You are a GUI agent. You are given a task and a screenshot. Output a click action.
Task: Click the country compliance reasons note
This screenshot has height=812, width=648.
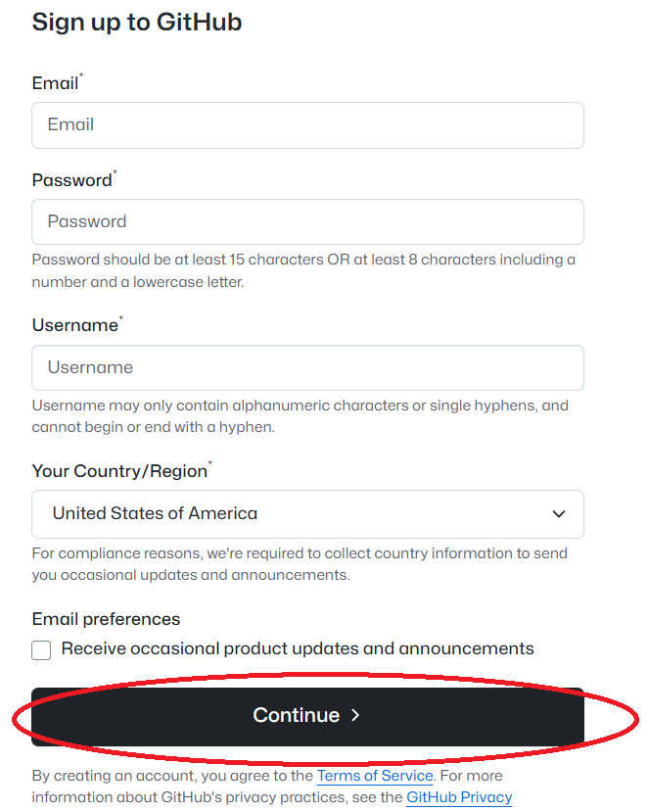pos(300,564)
